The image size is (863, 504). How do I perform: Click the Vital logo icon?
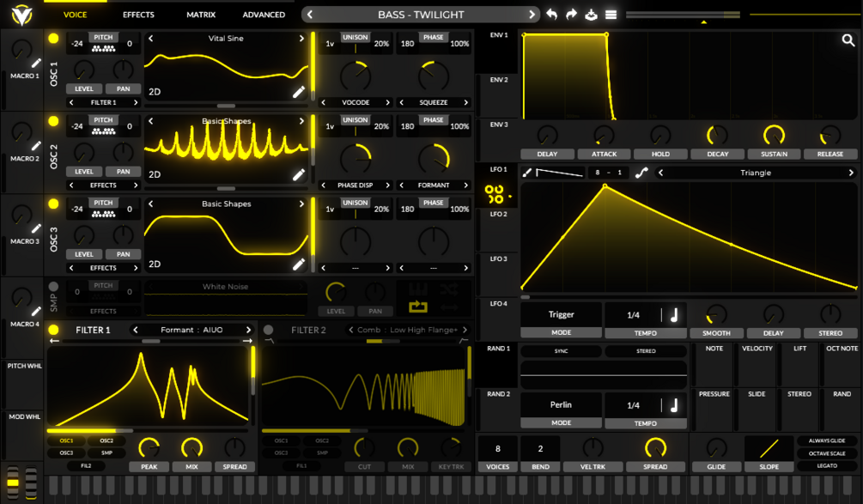[22, 15]
